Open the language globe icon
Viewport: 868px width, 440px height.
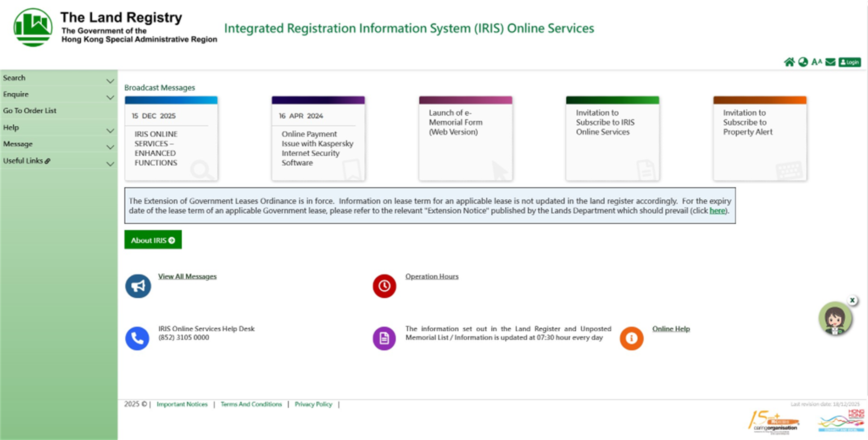point(803,62)
